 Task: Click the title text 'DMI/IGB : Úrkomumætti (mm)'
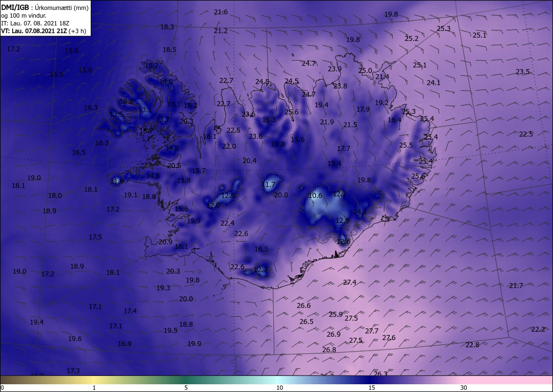[45, 7]
